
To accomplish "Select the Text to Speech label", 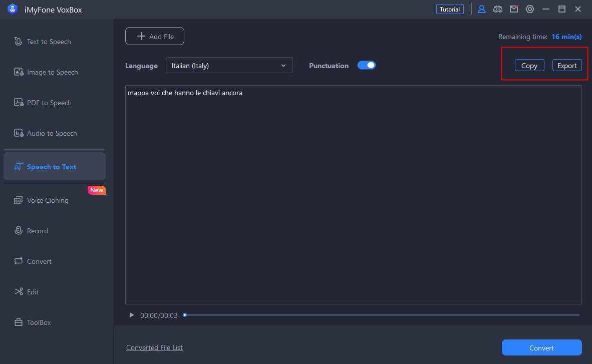I will click(x=49, y=42).
